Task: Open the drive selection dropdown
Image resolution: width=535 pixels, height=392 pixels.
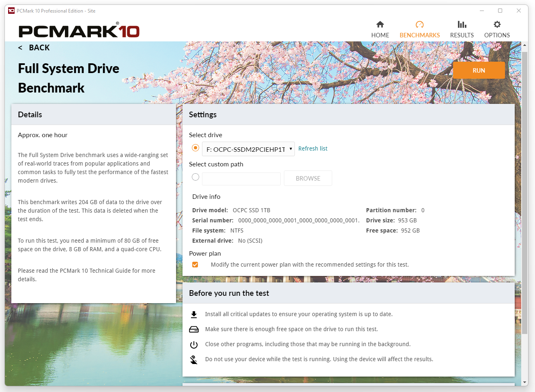Action: tap(248, 149)
